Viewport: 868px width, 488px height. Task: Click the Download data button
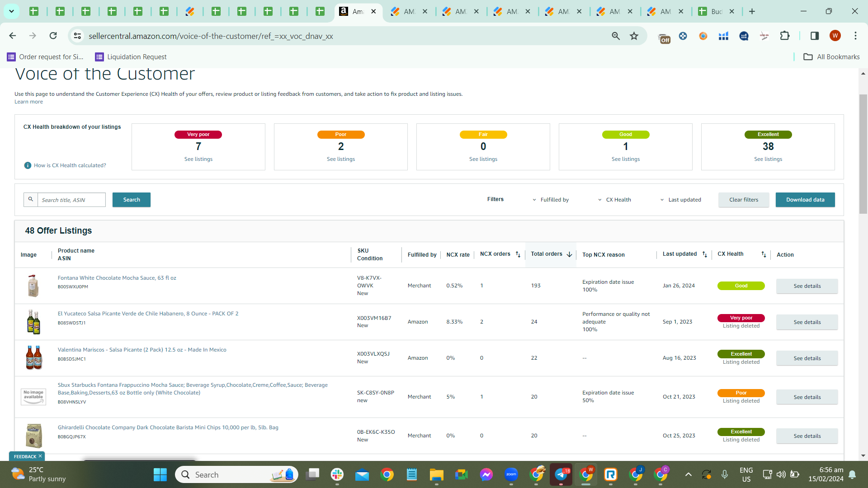point(805,200)
